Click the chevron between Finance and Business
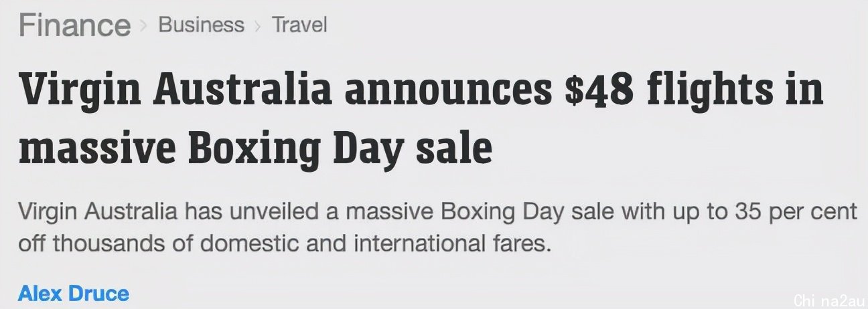 (144, 27)
